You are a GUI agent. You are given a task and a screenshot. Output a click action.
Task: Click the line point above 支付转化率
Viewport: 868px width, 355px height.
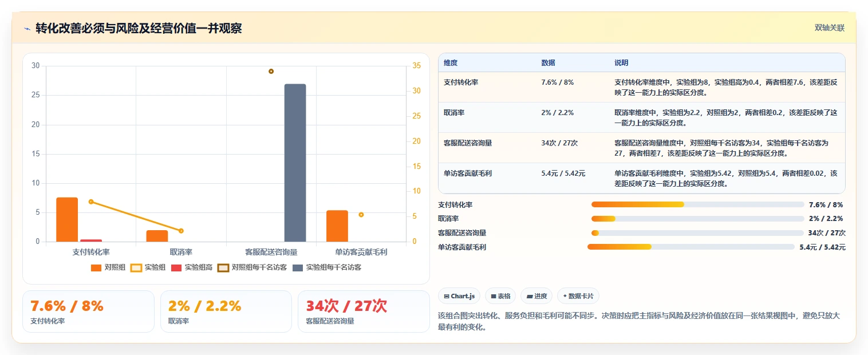click(91, 202)
